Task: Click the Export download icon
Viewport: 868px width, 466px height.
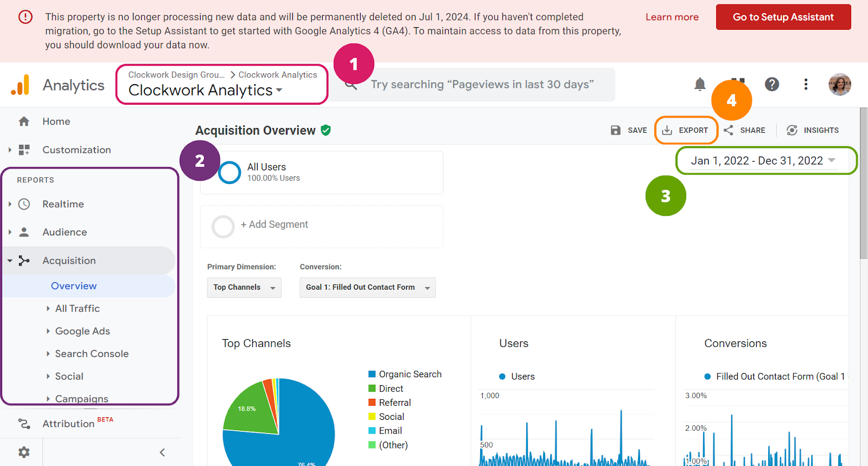Action: coord(667,130)
